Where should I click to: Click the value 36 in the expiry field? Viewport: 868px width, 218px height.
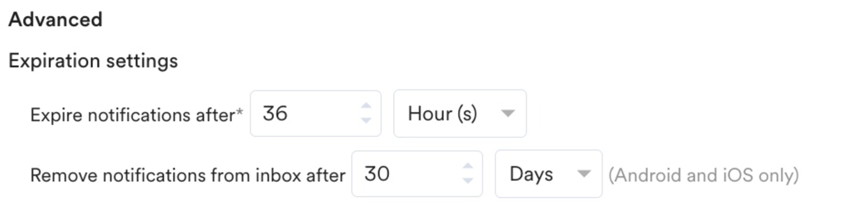275,113
